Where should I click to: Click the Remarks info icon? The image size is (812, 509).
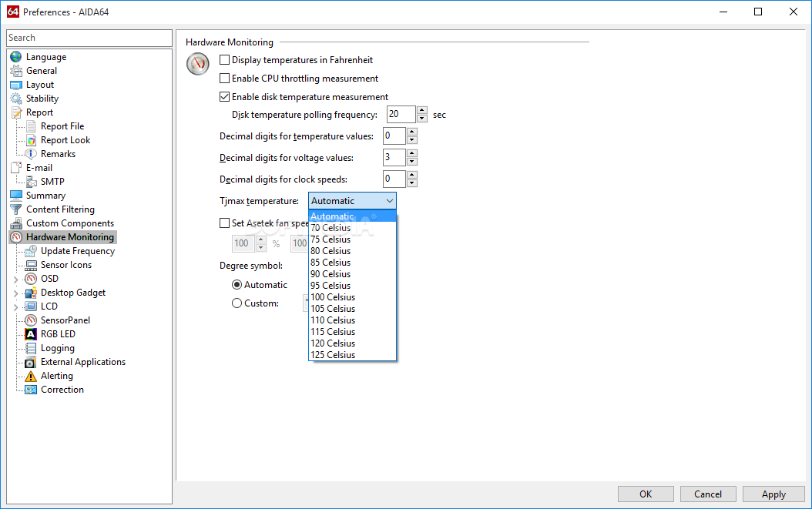[x=31, y=154]
